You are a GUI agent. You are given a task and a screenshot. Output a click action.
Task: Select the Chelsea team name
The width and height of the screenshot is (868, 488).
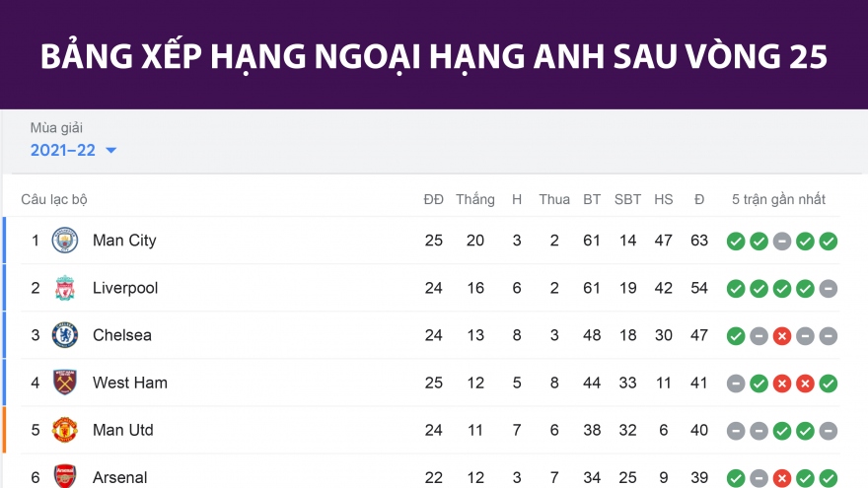(x=122, y=335)
